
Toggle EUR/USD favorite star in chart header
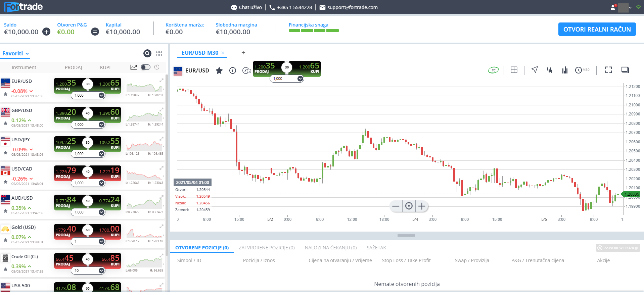tap(219, 70)
